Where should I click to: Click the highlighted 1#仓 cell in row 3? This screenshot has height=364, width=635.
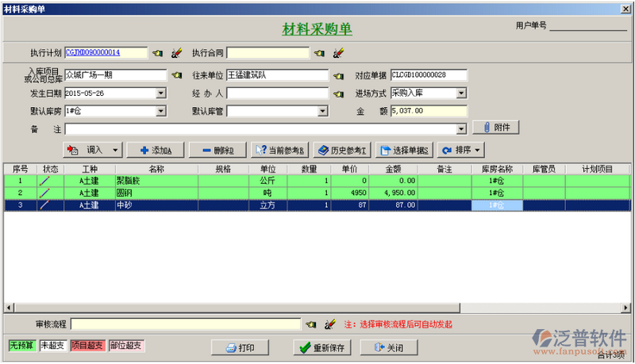tap(497, 205)
